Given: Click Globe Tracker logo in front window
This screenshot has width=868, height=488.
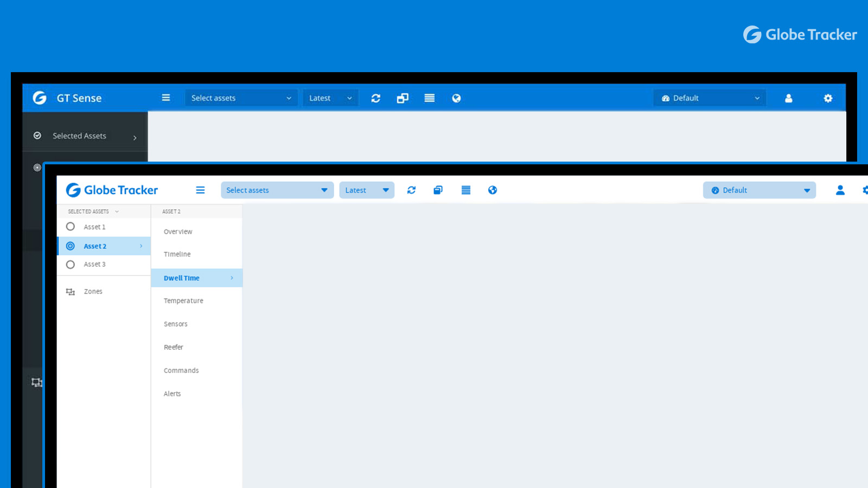Looking at the screenshot, I should 112,190.
